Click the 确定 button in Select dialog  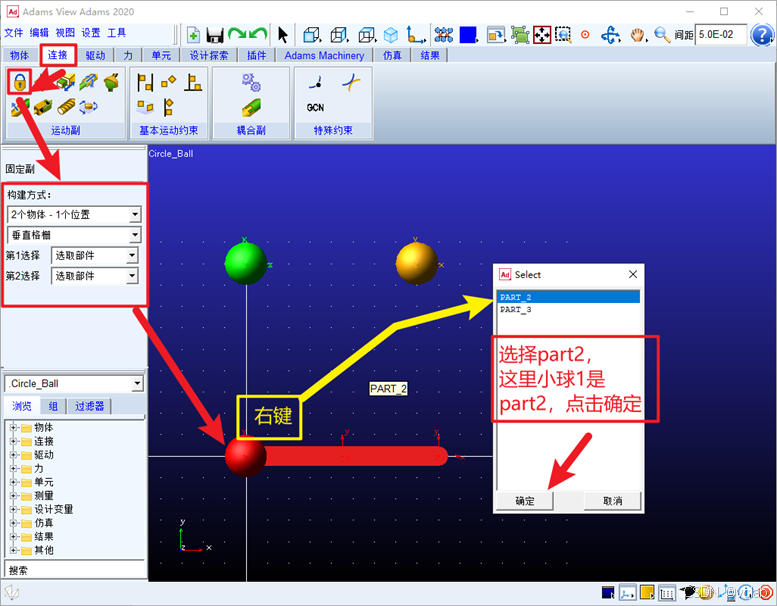pos(525,501)
